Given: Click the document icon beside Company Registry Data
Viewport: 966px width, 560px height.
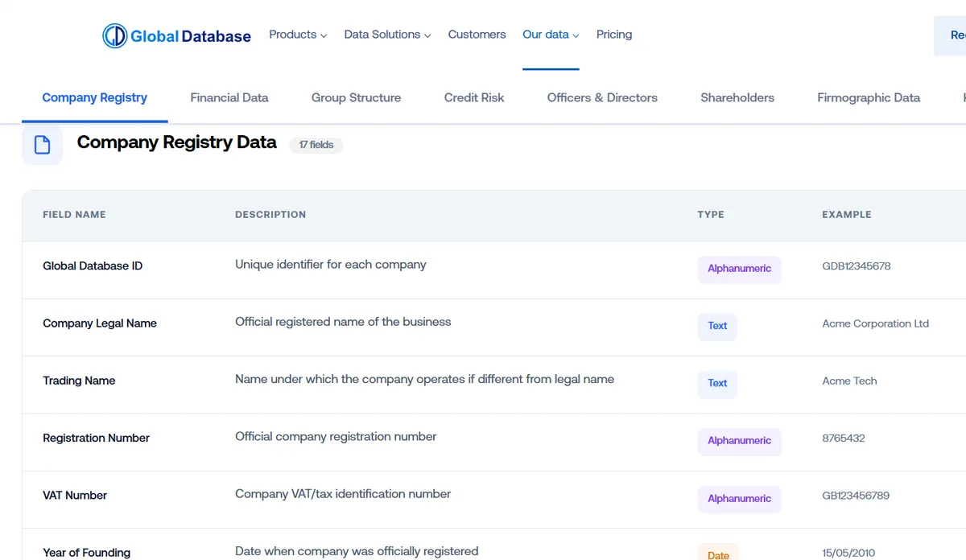Looking at the screenshot, I should point(43,145).
